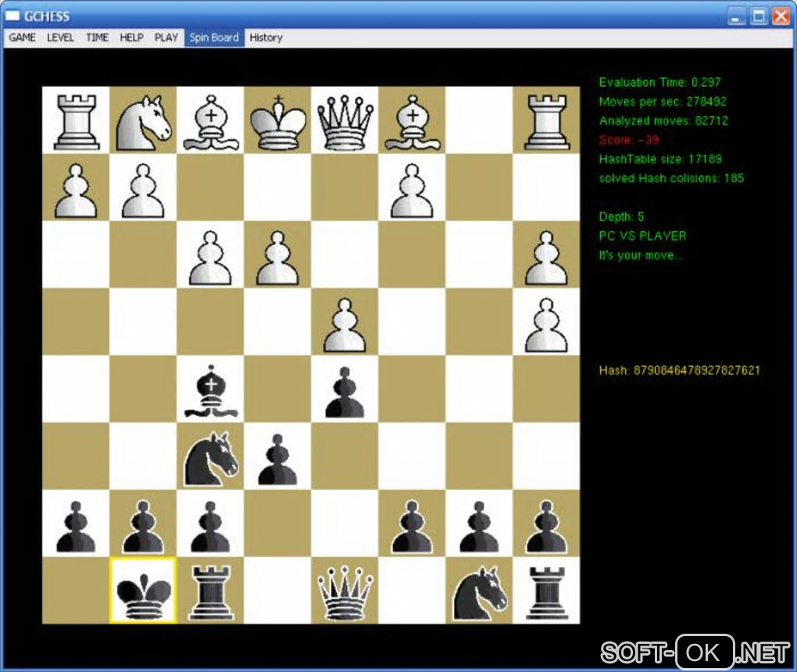Select the leftmost black pawn in the seventh row
The width and height of the screenshot is (797, 672).
(x=76, y=527)
